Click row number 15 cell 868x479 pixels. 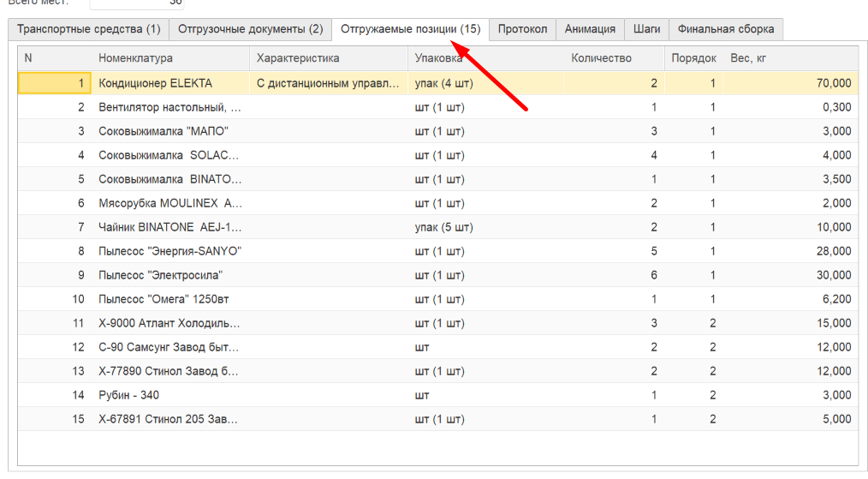(54, 419)
